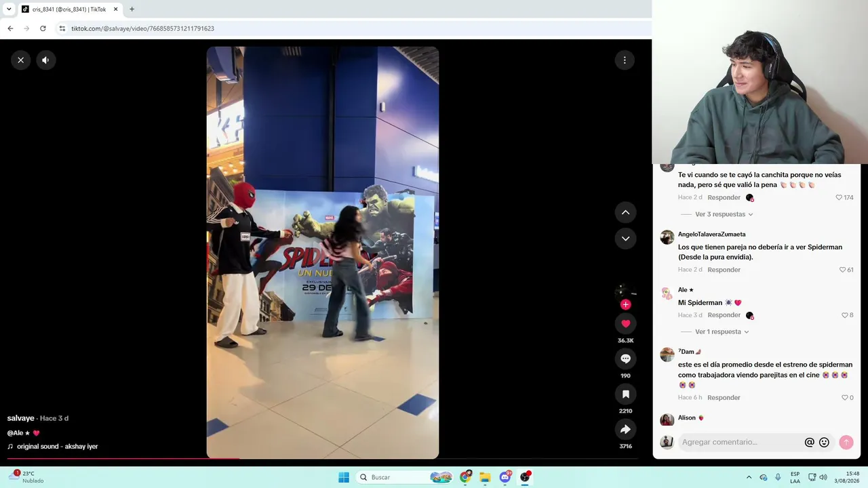This screenshot has height=488, width=868.
Task: Mute the video sound
Action: [x=45, y=60]
